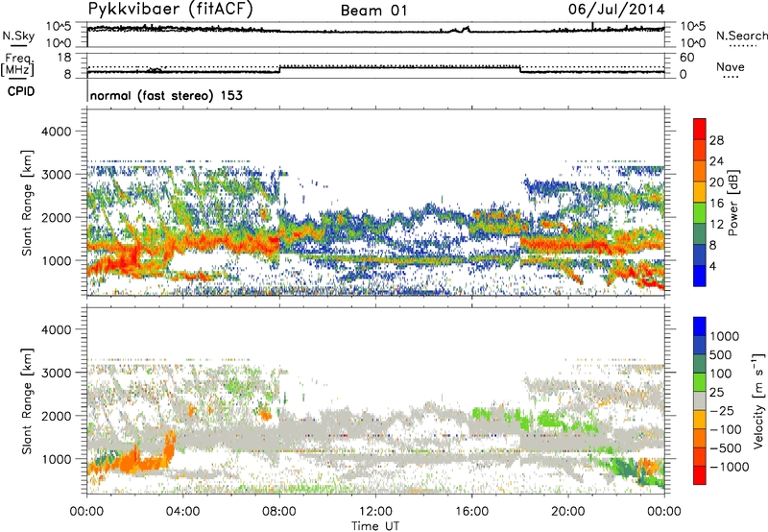The height and width of the screenshot is (532, 768).
Task: Click the blue top segment of velocity colorbar
Action: (700, 326)
